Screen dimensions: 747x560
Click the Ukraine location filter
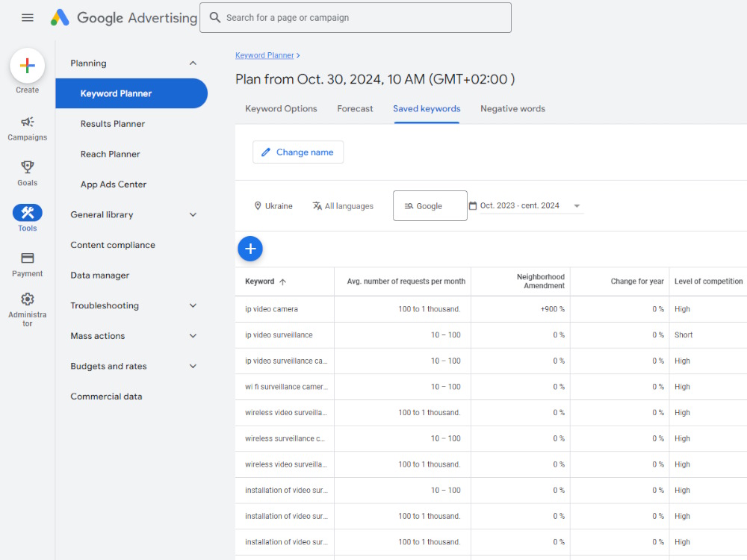point(273,206)
